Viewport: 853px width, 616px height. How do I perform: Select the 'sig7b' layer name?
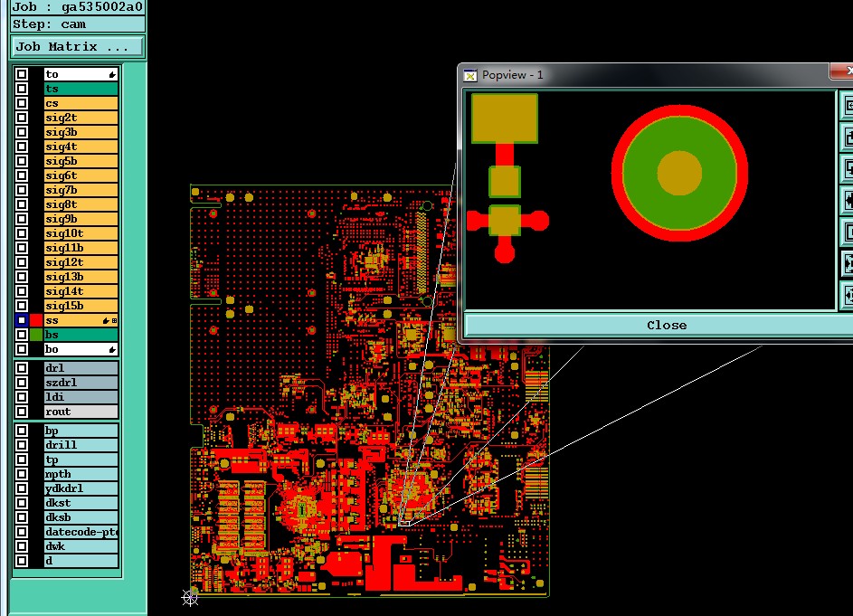[81, 190]
